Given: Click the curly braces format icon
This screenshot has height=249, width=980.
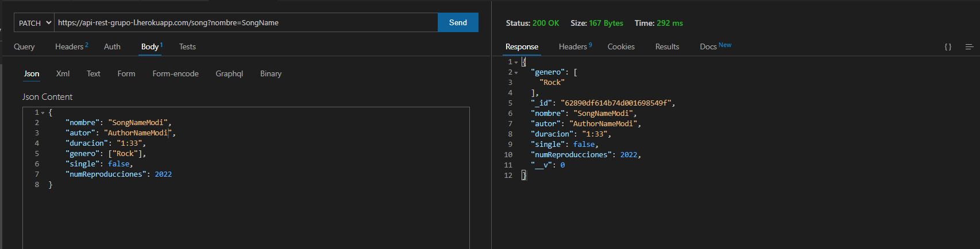Looking at the screenshot, I should (948, 47).
